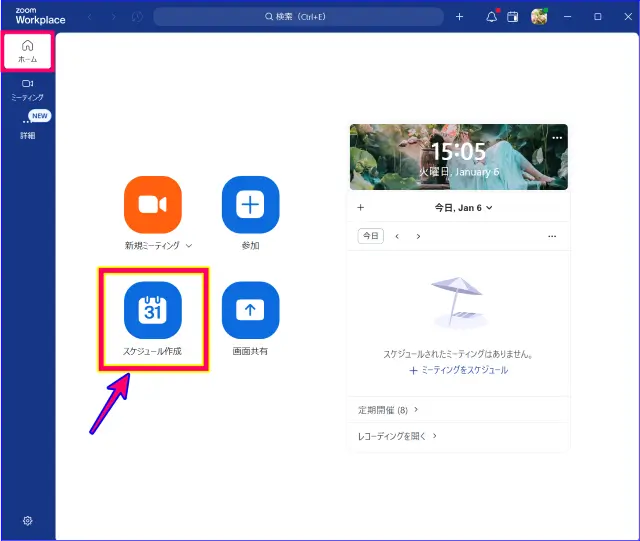Open the settings gear in the sidebar
Screen dimensions: 640x541
[x=28, y=520]
